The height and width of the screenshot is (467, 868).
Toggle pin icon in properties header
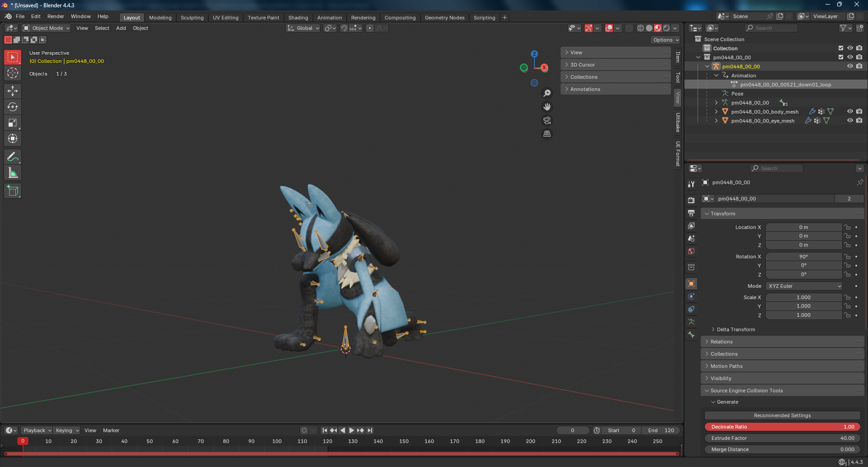(x=860, y=182)
